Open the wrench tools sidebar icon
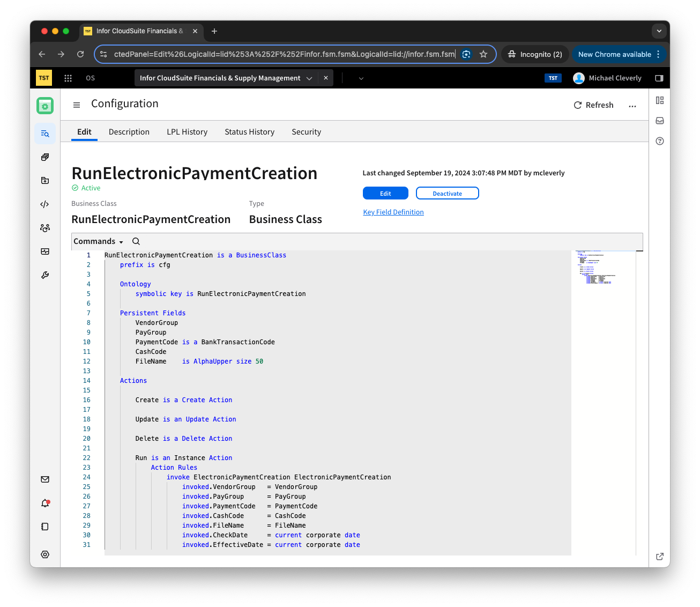This screenshot has height=607, width=700. tap(45, 275)
